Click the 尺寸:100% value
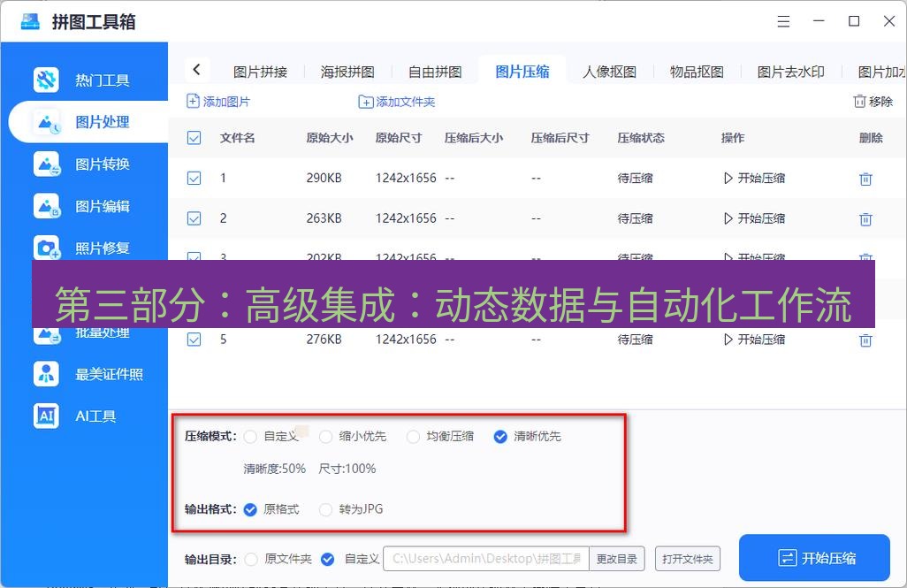This screenshot has height=588, width=907. 347,469
